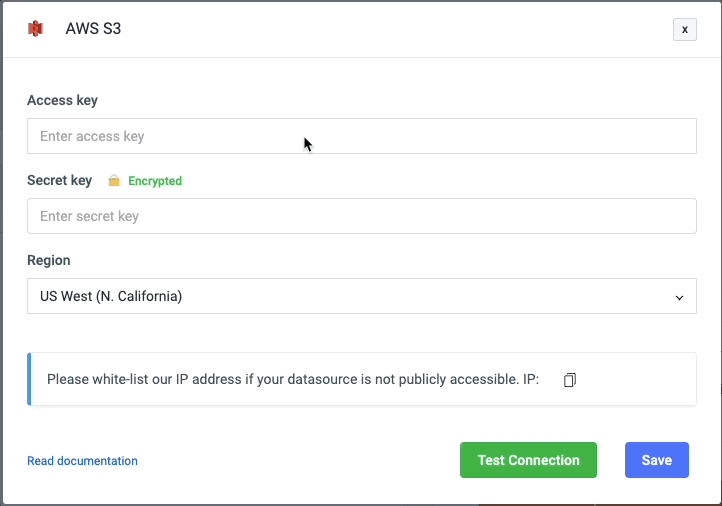Image resolution: width=722 pixels, height=506 pixels.
Task: Click the IP: label in notice
Action: click(530, 380)
